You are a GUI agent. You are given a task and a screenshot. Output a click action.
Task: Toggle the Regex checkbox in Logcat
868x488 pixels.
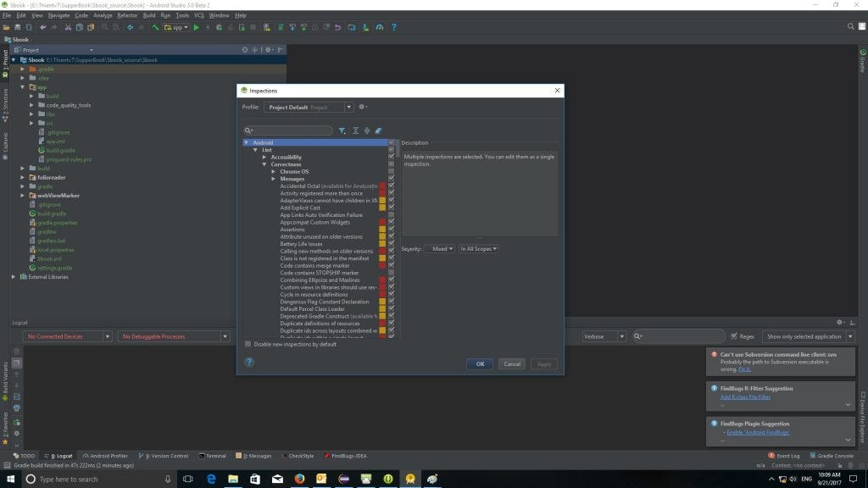pos(734,336)
